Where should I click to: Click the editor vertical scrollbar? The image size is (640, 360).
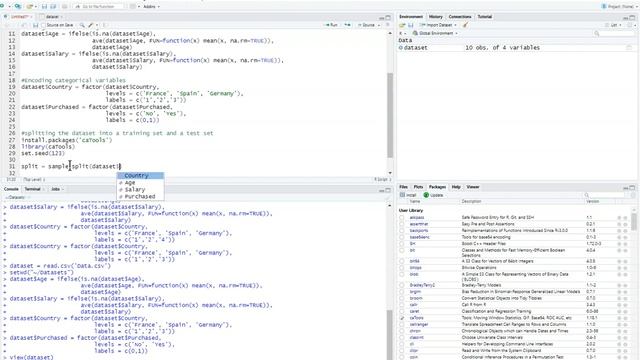390,116
